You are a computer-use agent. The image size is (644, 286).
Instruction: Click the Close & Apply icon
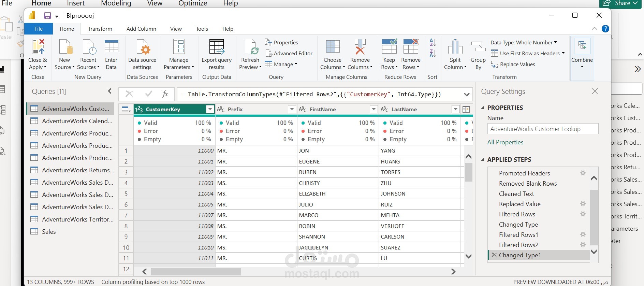pos(38,46)
